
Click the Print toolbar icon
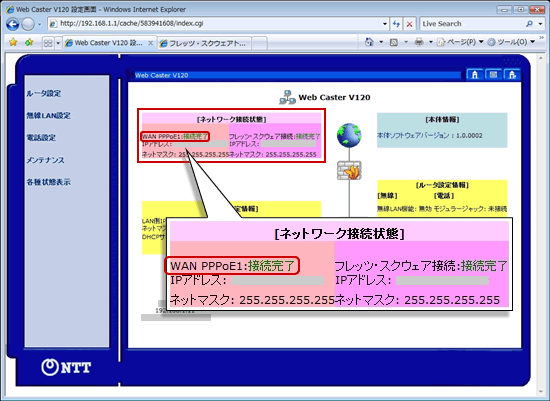click(x=419, y=42)
